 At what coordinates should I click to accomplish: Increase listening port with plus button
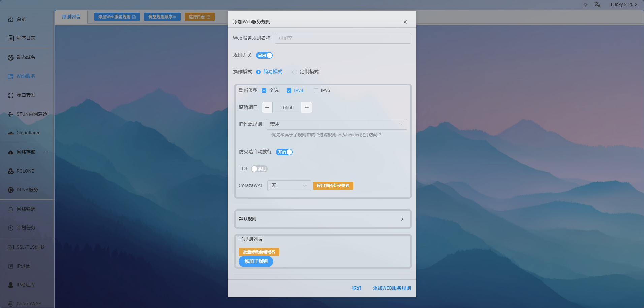[x=307, y=108]
